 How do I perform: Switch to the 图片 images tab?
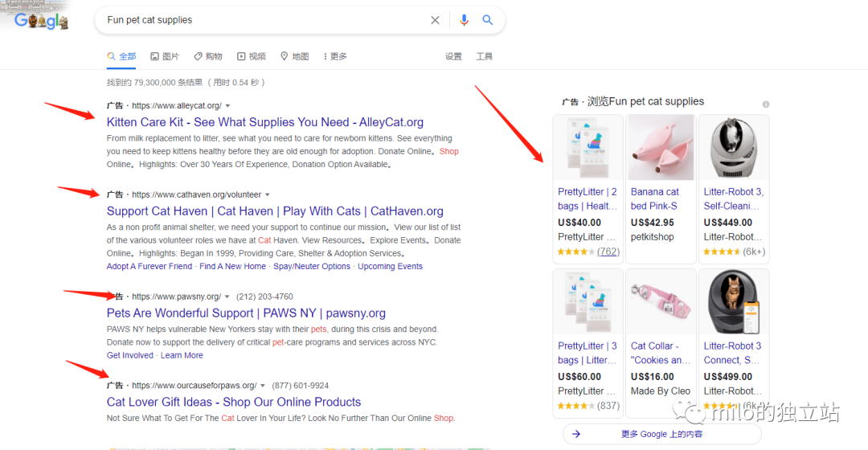pyautogui.click(x=165, y=56)
